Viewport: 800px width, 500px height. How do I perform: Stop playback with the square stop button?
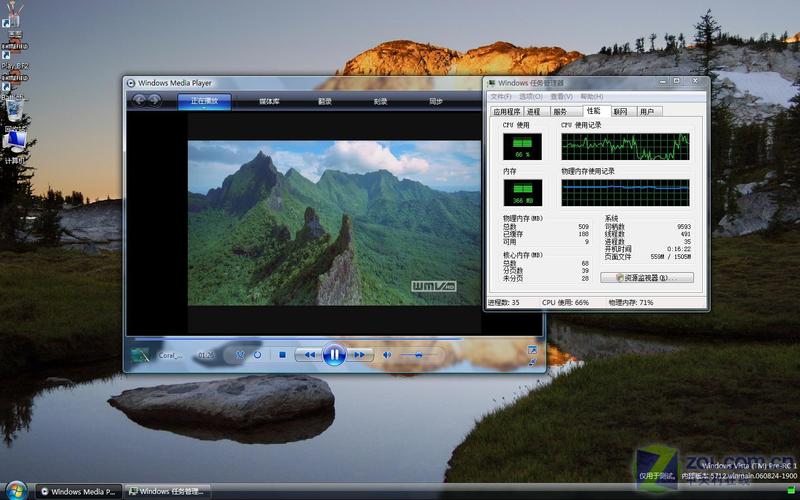(282, 355)
